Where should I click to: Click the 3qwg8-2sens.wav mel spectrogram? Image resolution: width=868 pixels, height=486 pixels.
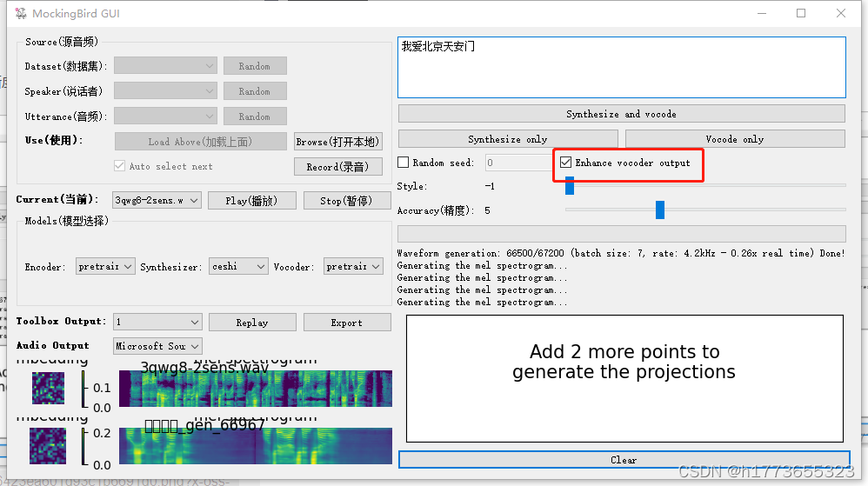(x=255, y=389)
